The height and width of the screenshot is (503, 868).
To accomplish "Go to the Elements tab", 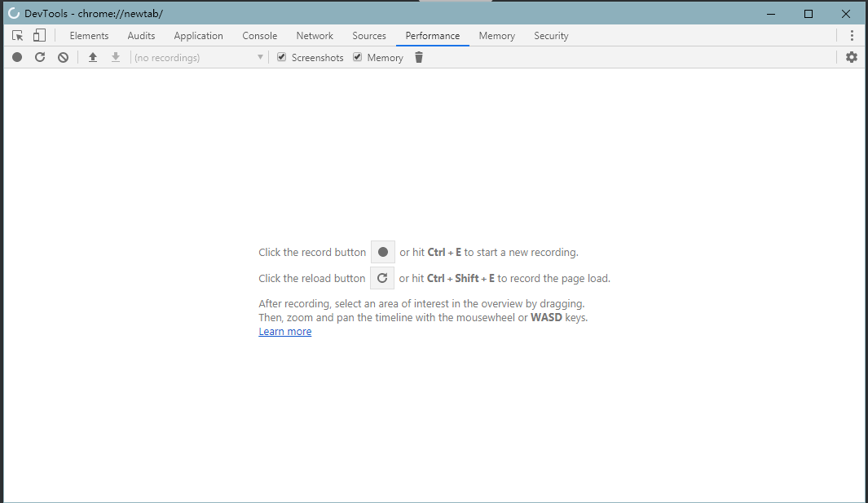I will [x=89, y=36].
